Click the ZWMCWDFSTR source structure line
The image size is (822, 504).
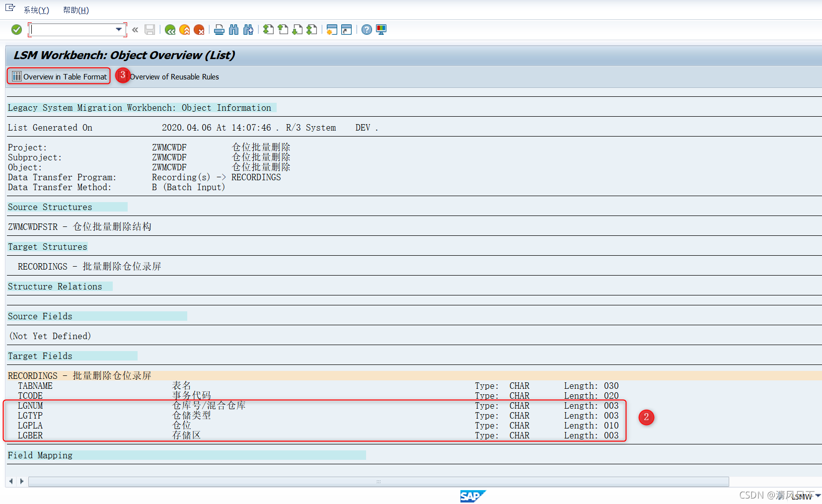pos(79,227)
